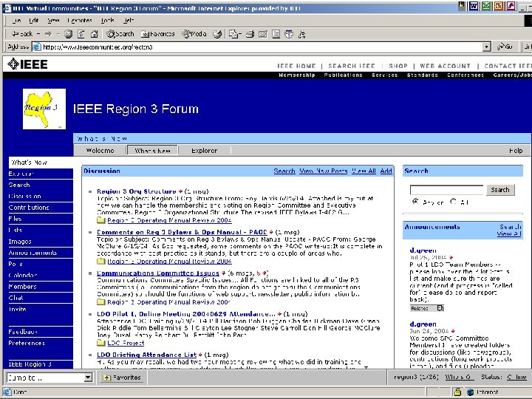This screenshot has width=532, height=399.
Task: Click folder icon next to LDC Project
Action: click(x=100, y=343)
